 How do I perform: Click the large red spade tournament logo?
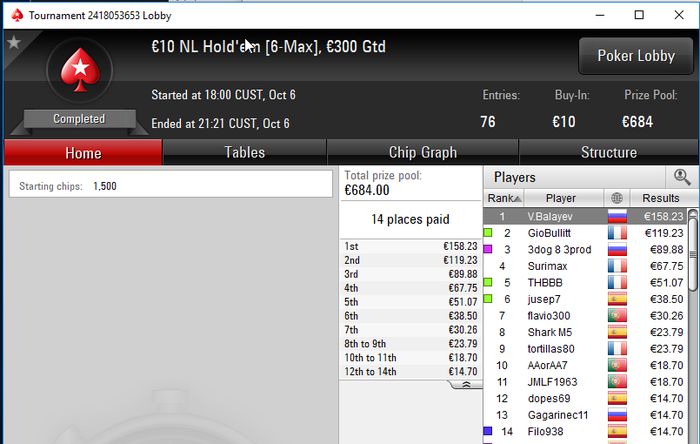(80, 70)
